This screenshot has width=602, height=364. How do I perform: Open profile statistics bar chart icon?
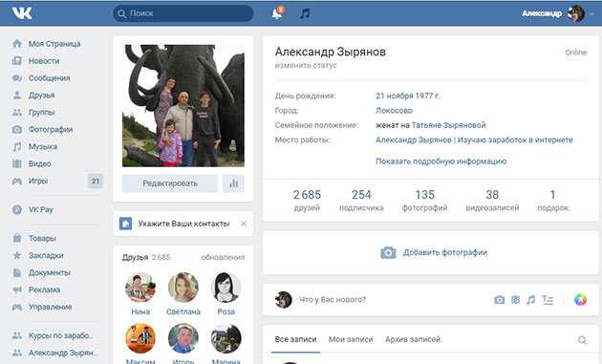point(233,183)
